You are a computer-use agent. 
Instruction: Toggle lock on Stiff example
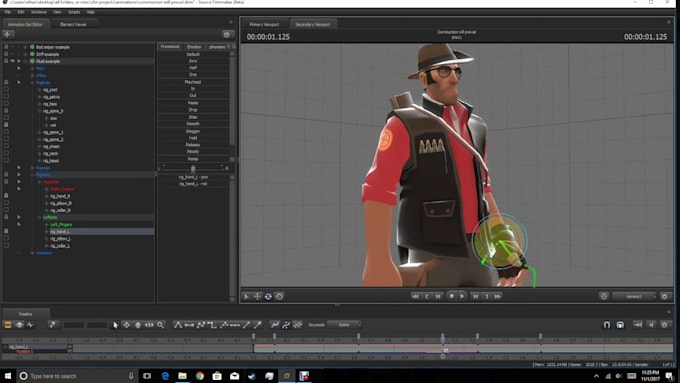pyautogui.click(x=6, y=54)
